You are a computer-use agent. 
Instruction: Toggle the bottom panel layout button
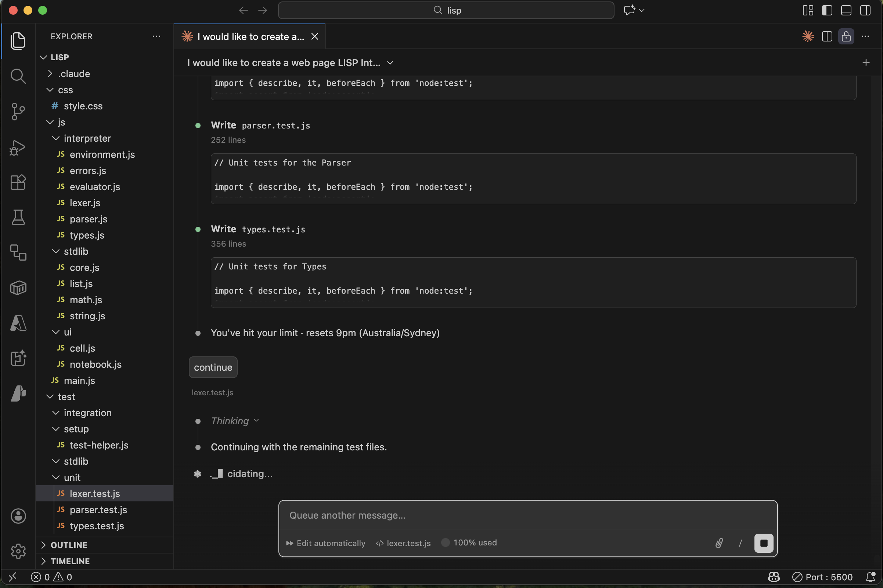pyautogui.click(x=846, y=10)
